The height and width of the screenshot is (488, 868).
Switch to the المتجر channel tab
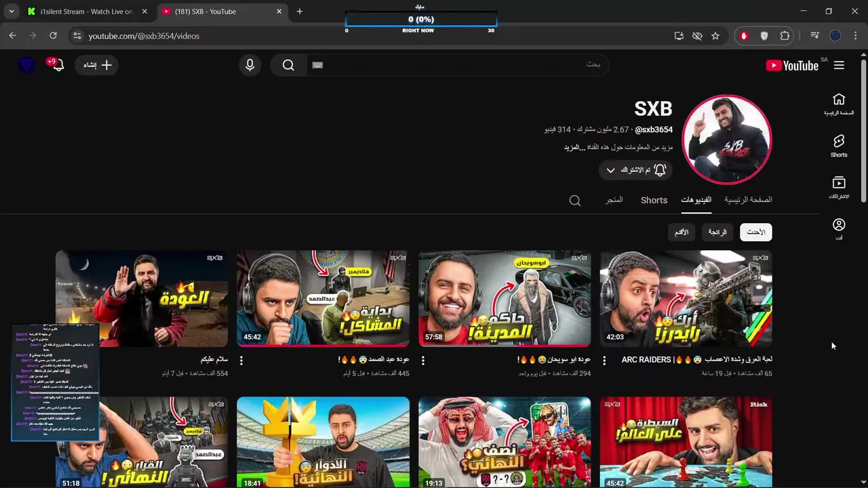coord(614,200)
